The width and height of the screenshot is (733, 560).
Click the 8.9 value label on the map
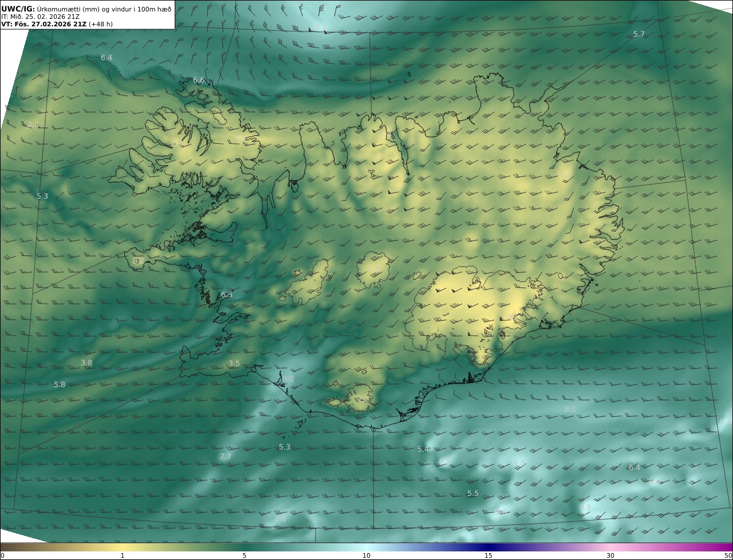pyautogui.click(x=585, y=507)
